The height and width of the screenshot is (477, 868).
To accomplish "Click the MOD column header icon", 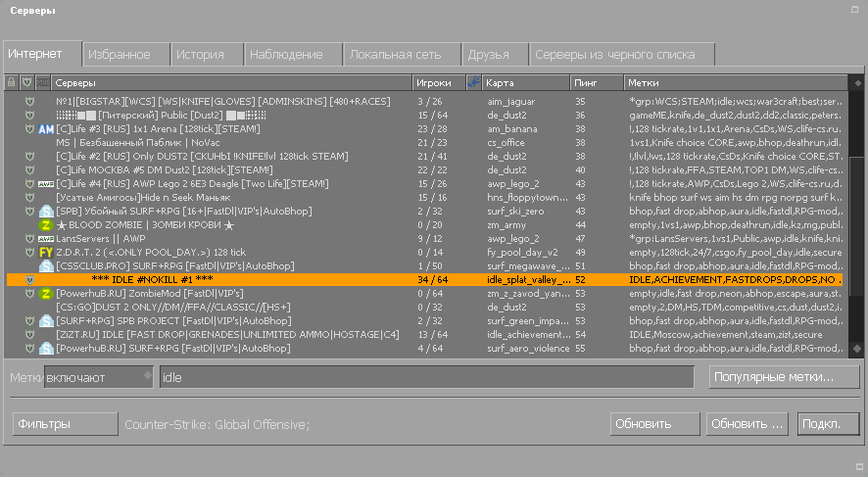I will click(43, 83).
